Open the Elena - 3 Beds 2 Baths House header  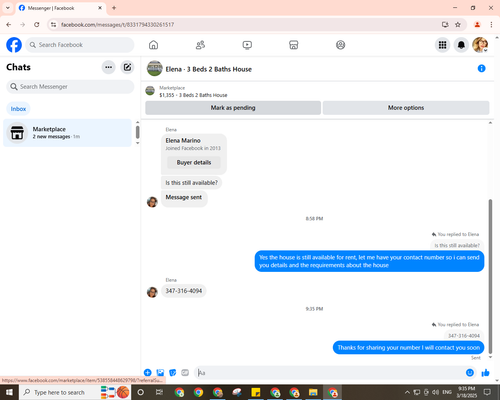[x=208, y=69]
